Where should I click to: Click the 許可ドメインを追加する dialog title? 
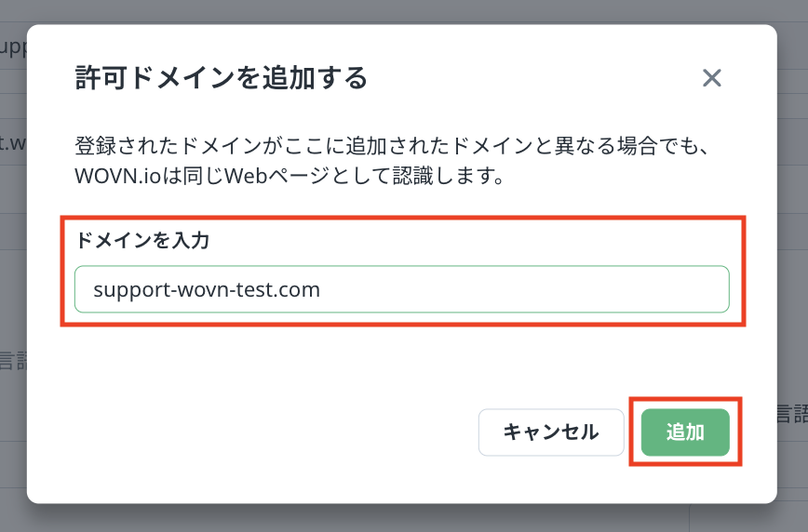point(222,78)
